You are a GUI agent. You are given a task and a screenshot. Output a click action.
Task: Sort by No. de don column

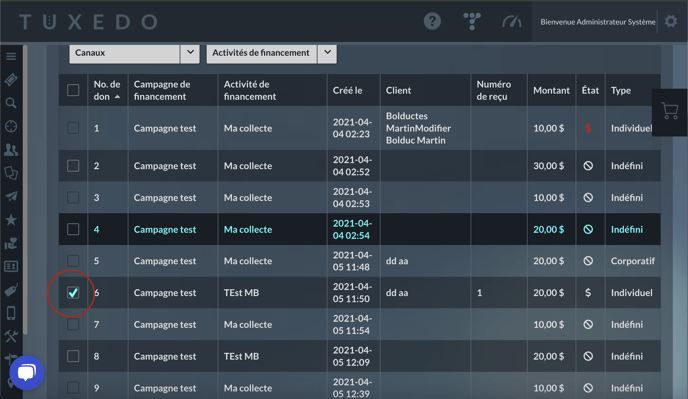pyautogui.click(x=107, y=90)
